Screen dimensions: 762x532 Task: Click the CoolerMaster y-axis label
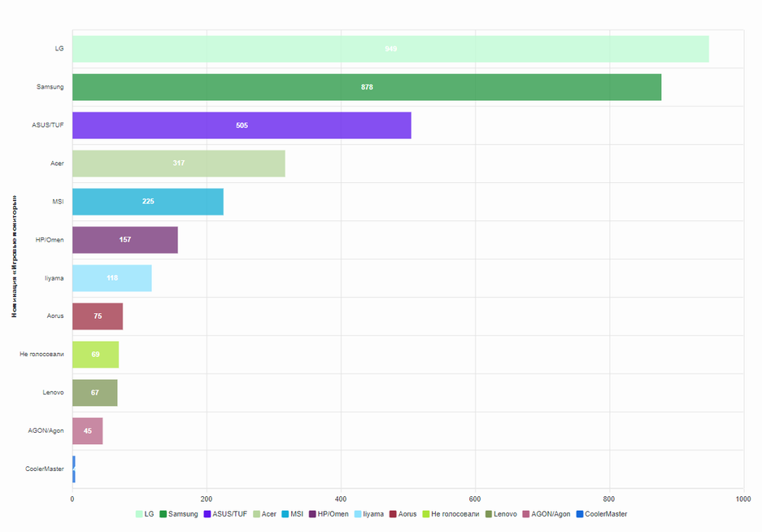point(45,469)
